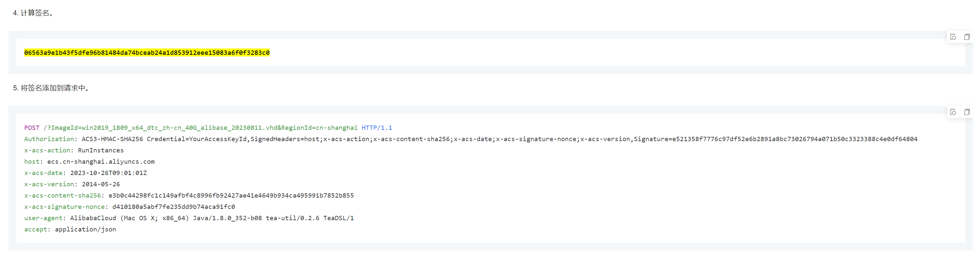Click the Signature= value in Authorization line

pos(794,139)
